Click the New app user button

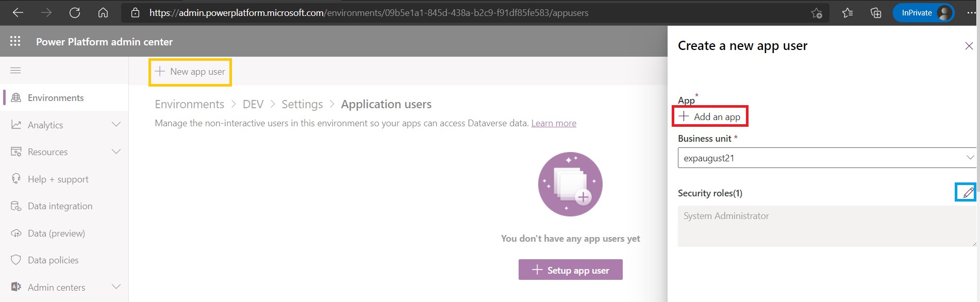[x=190, y=72]
